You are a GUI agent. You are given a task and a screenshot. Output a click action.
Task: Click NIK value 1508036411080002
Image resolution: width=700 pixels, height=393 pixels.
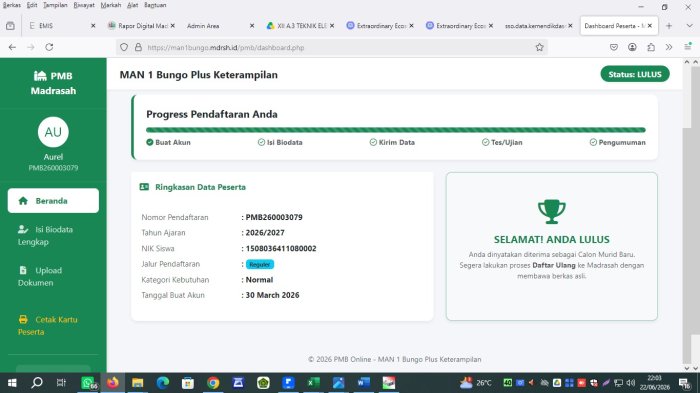pos(281,248)
